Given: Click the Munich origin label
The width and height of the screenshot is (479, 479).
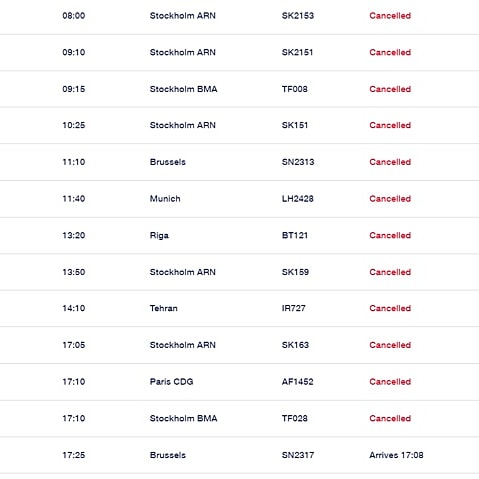Looking at the screenshot, I should [165, 199].
